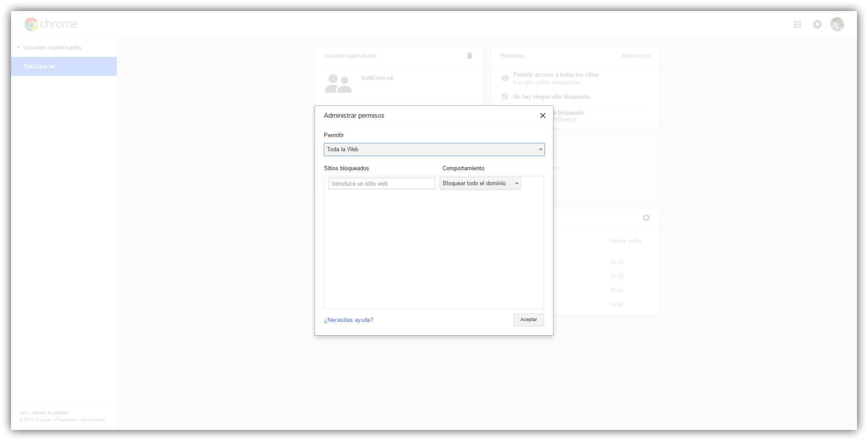Open the Bloquear todo el dominio dropdown
This screenshot has width=868, height=441.
pyautogui.click(x=480, y=183)
